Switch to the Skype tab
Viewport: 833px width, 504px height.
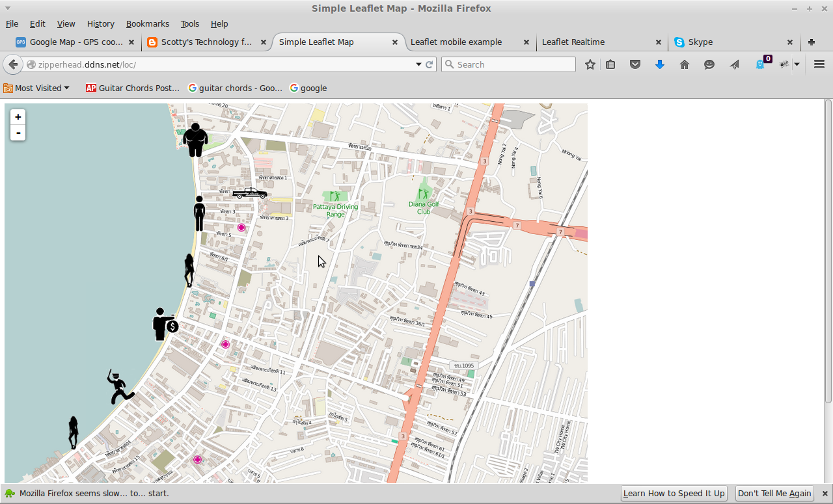click(700, 42)
